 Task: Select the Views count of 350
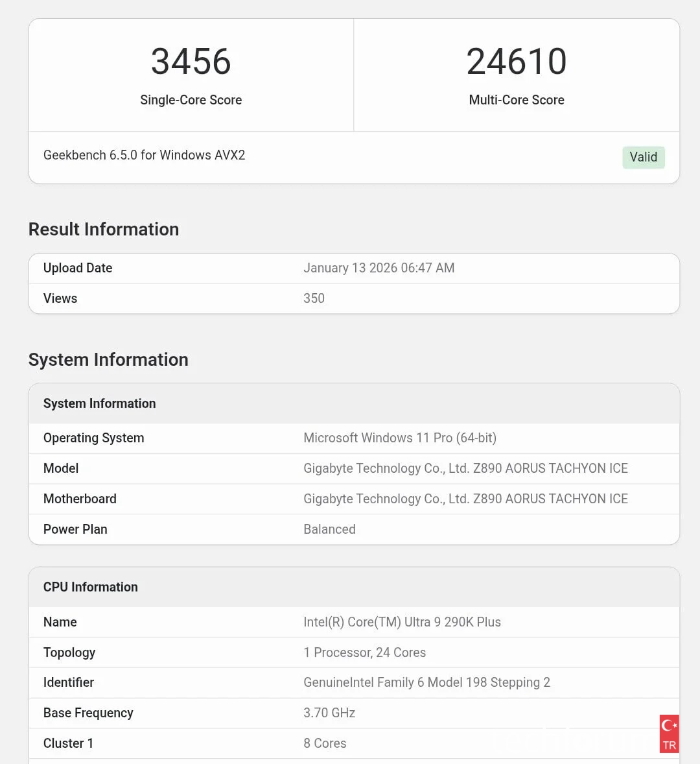click(314, 298)
